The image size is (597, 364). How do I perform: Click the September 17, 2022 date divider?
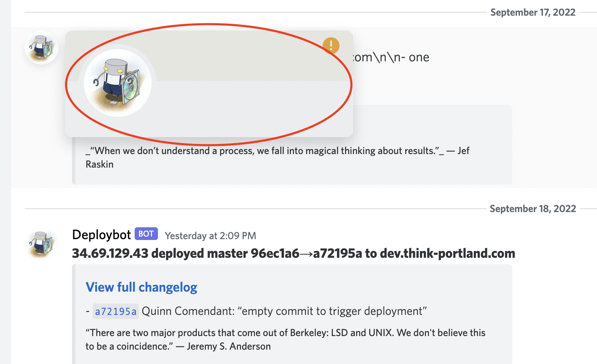pos(533,12)
